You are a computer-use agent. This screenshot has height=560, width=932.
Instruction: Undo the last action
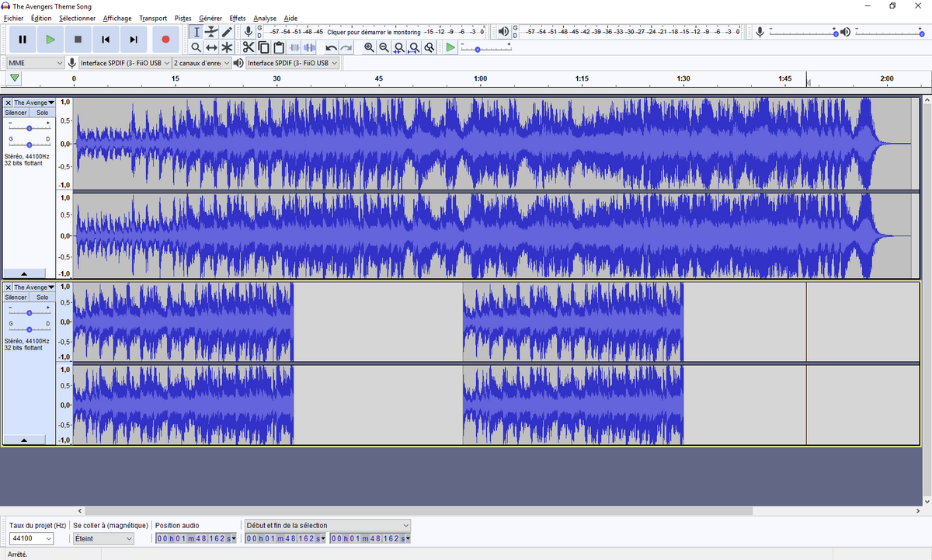coord(331,47)
